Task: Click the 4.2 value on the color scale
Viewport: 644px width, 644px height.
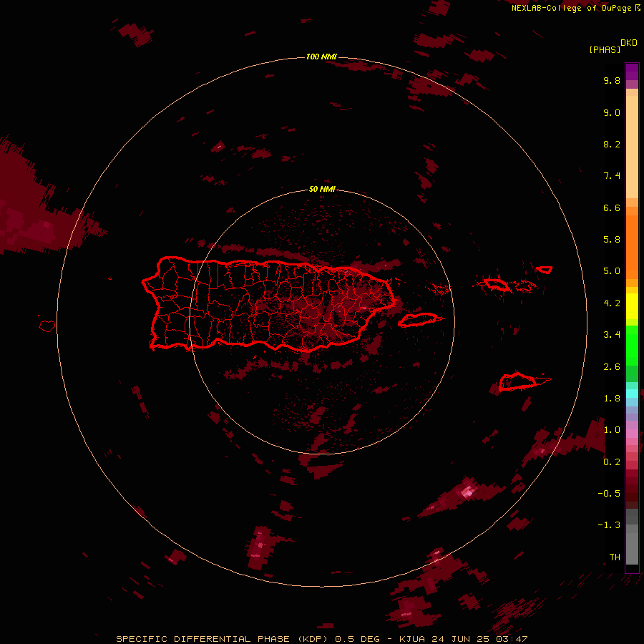Action: click(x=612, y=303)
